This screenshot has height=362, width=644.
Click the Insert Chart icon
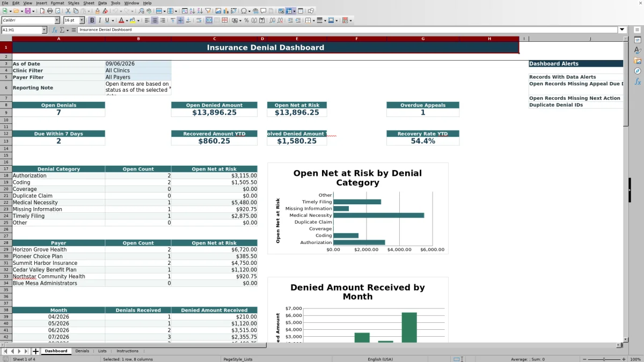coord(225,11)
